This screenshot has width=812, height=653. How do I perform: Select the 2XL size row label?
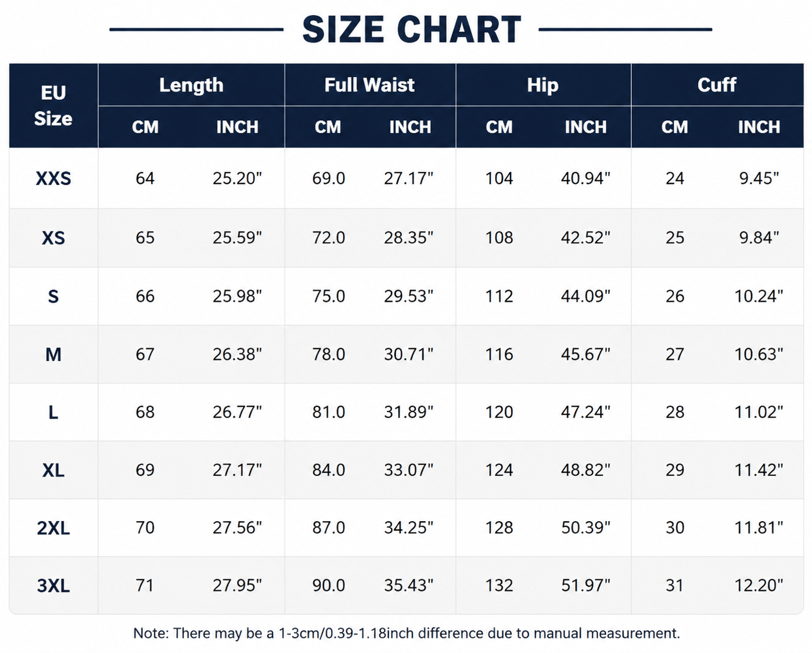tap(53, 528)
